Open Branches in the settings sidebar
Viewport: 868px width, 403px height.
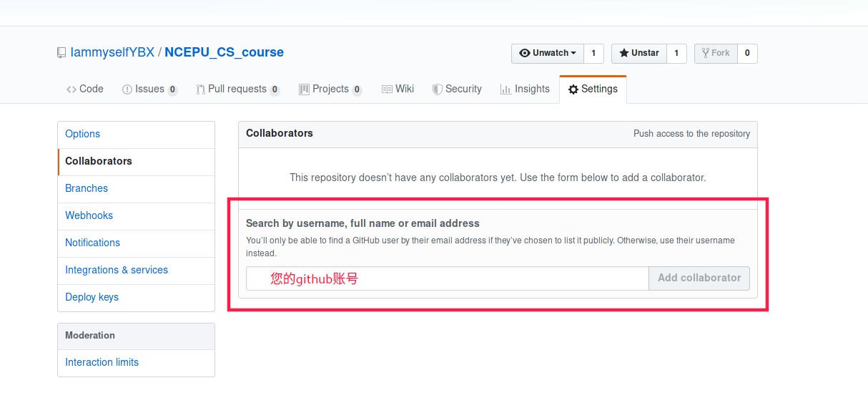point(136,189)
